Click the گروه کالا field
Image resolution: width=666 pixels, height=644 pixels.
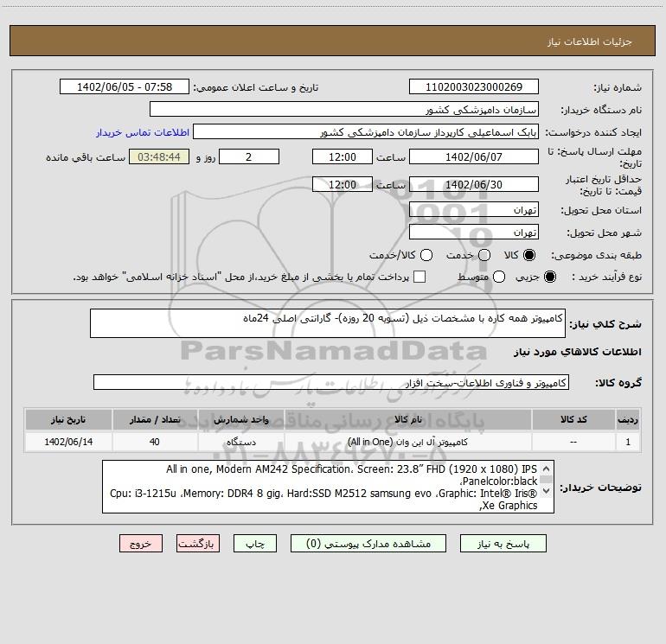point(331,382)
